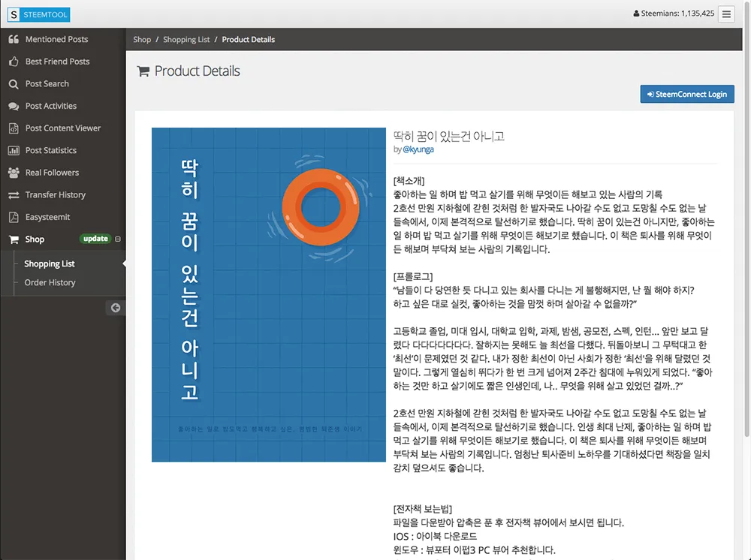Click the Post Content Viewer file icon
Screen dimensions: 751x560
point(14,128)
